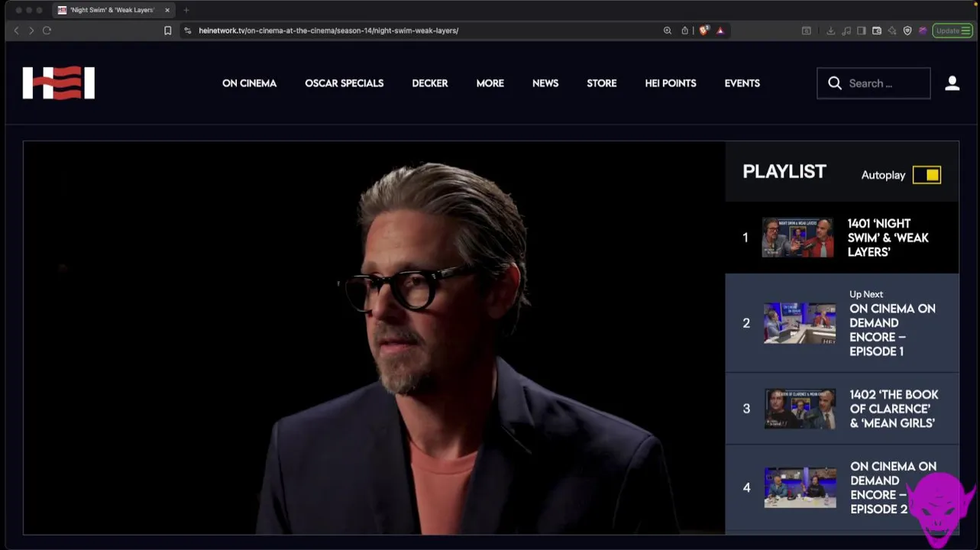This screenshot has height=550, width=980.
Task: Open the VPN shield icon
Action: click(x=907, y=31)
